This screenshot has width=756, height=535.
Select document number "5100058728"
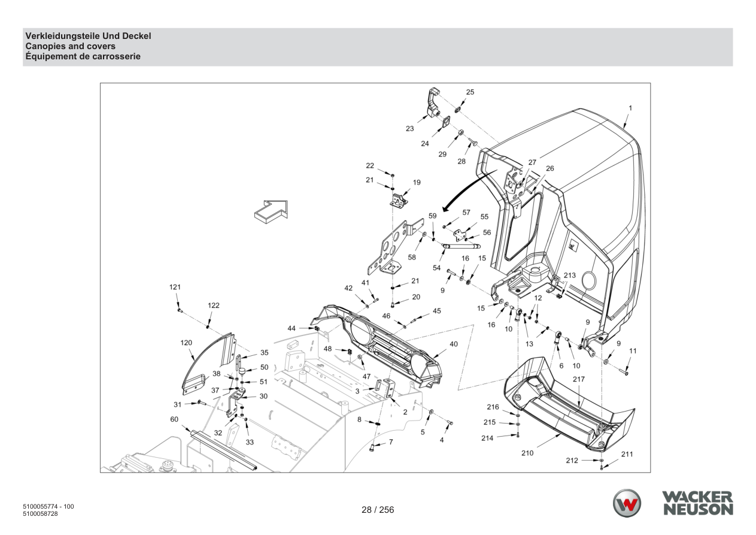(x=40, y=514)
